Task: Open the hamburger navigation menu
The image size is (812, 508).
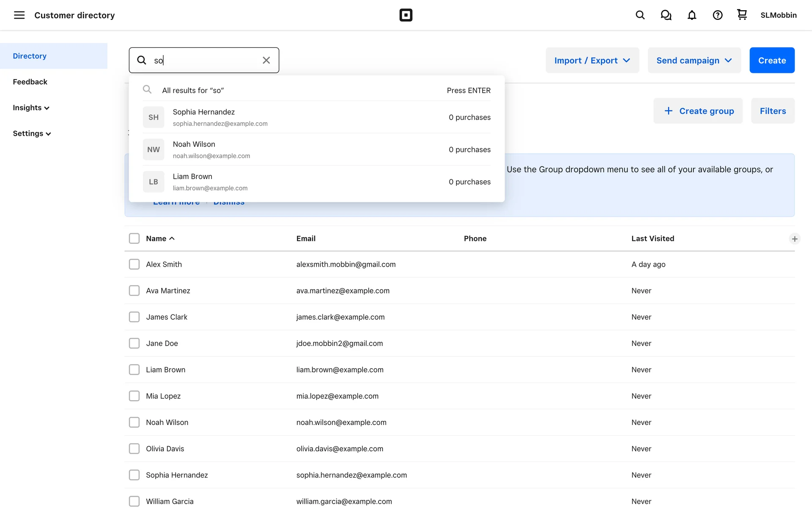Action: click(19, 15)
